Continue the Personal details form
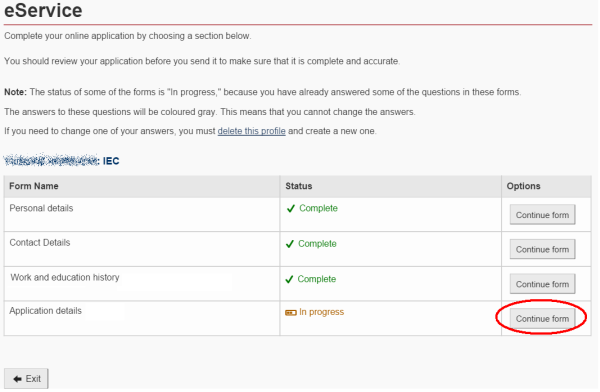 coord(542,215)
